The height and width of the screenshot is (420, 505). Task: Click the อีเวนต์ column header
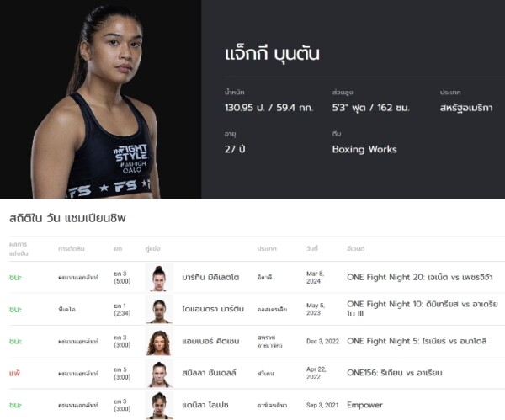(355, 248)
